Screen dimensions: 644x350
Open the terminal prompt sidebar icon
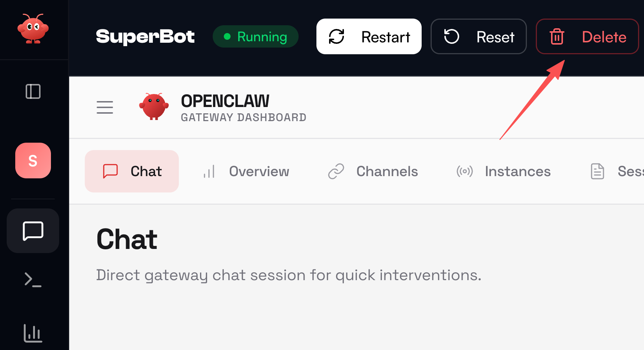point(33,279)
